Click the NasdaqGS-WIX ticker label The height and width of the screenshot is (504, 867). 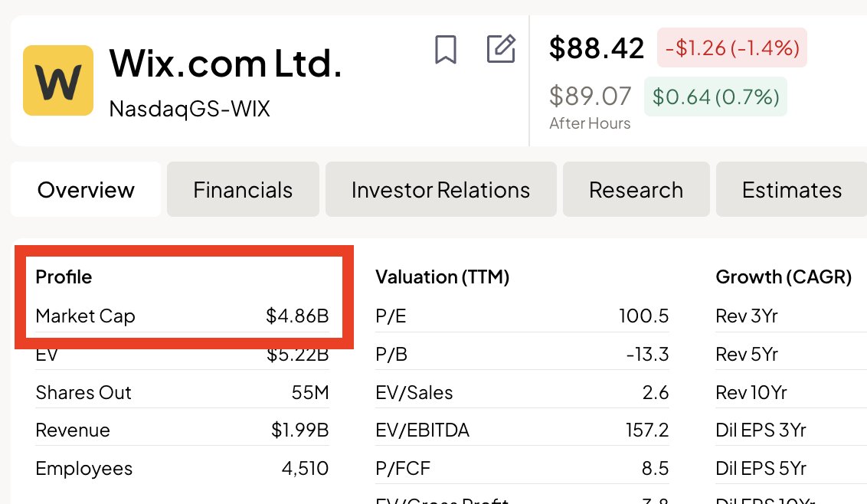tap(189, 109)
